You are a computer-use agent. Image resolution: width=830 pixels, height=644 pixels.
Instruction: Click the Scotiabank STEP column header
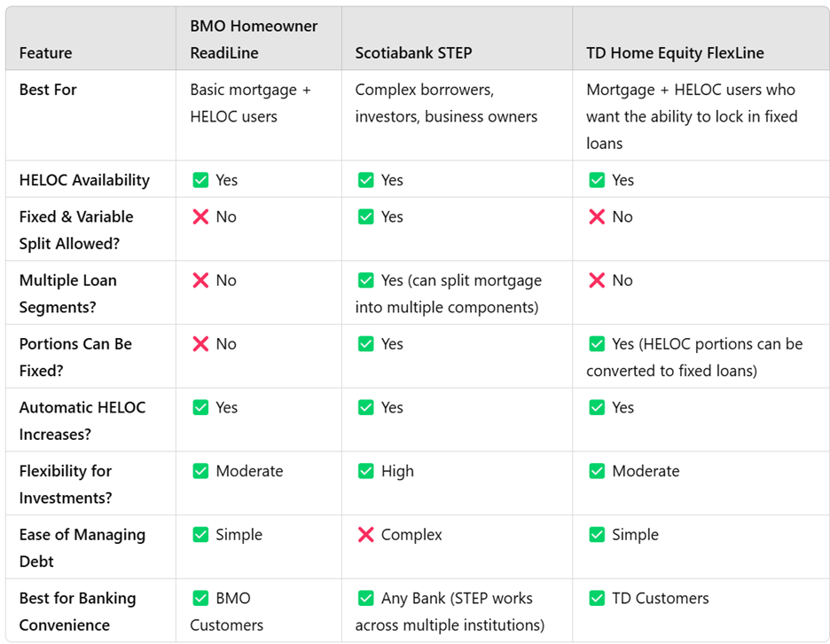(x=413, y=52)
